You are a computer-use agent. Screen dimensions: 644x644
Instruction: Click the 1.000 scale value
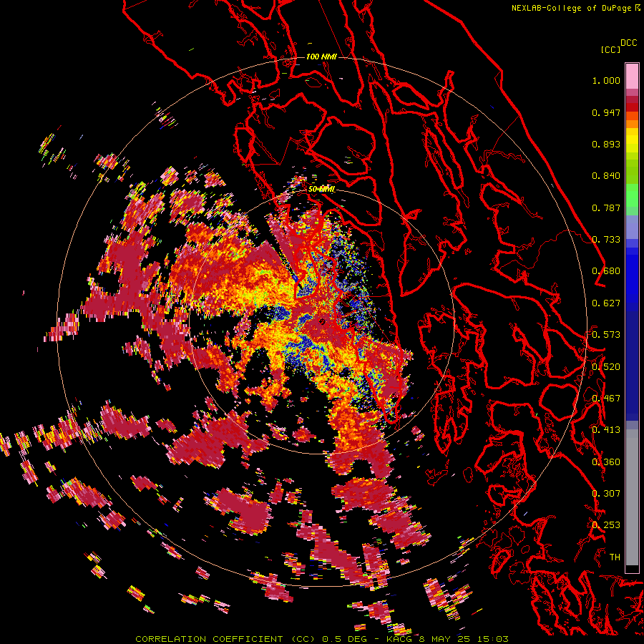606,80
